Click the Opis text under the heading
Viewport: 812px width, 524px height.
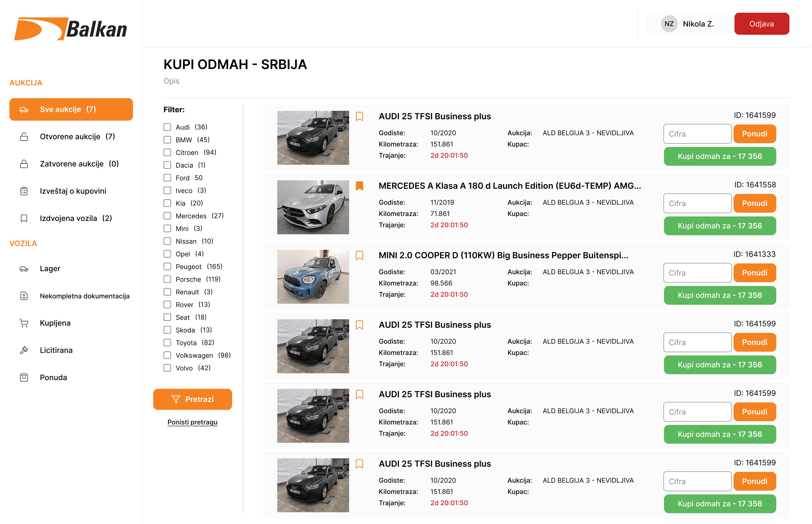click(x=171, y=81)
